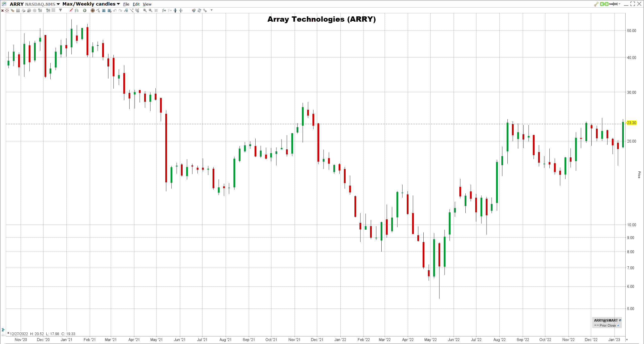
Task: Click the remove text annotation icon
Action: click(x=109, y=10)
